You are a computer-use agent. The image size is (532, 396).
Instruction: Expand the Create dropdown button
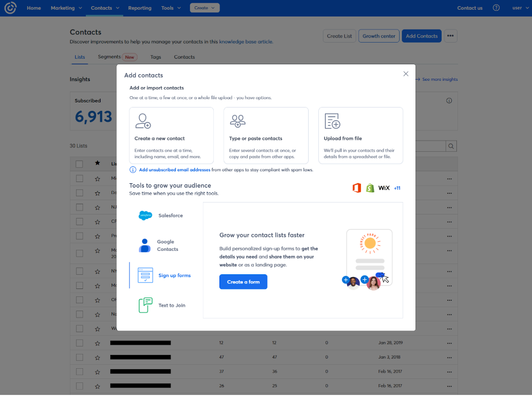pos(205,8)
